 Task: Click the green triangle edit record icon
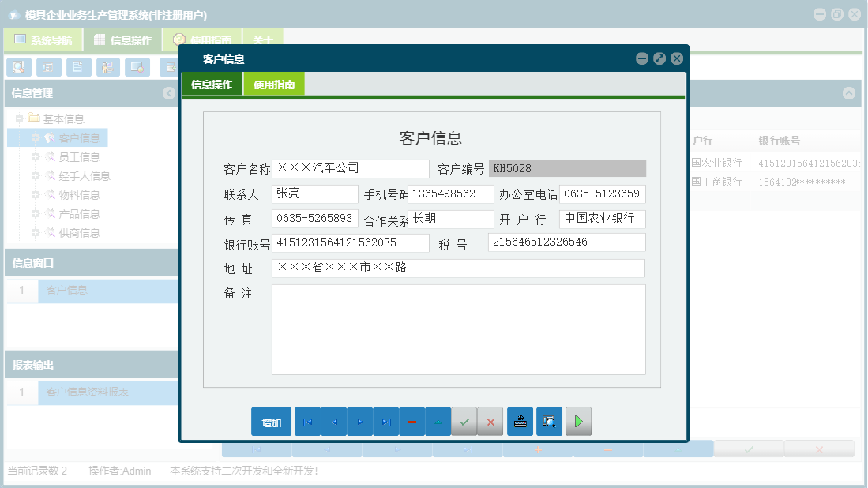[x=438, y=421]
